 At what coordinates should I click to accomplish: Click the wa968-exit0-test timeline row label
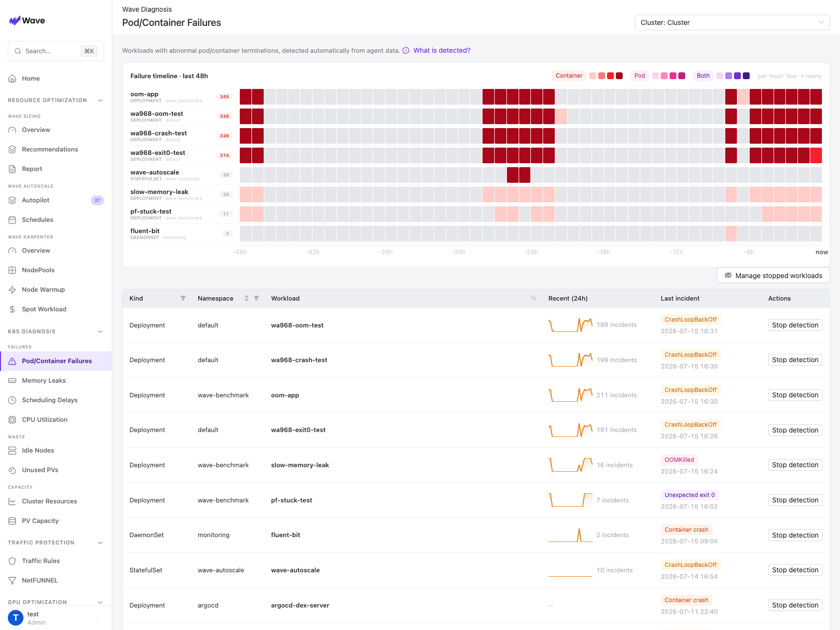[x=158, y=153]
